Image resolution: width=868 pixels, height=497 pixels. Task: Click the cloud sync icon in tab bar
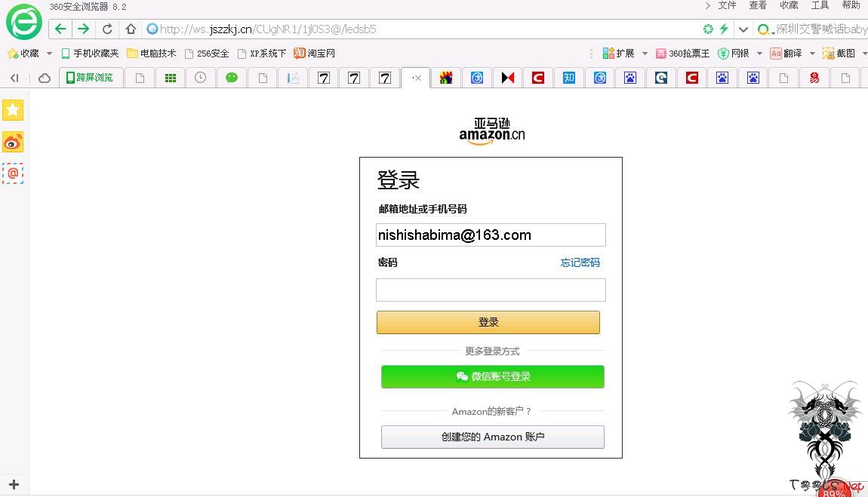(45, 78)
